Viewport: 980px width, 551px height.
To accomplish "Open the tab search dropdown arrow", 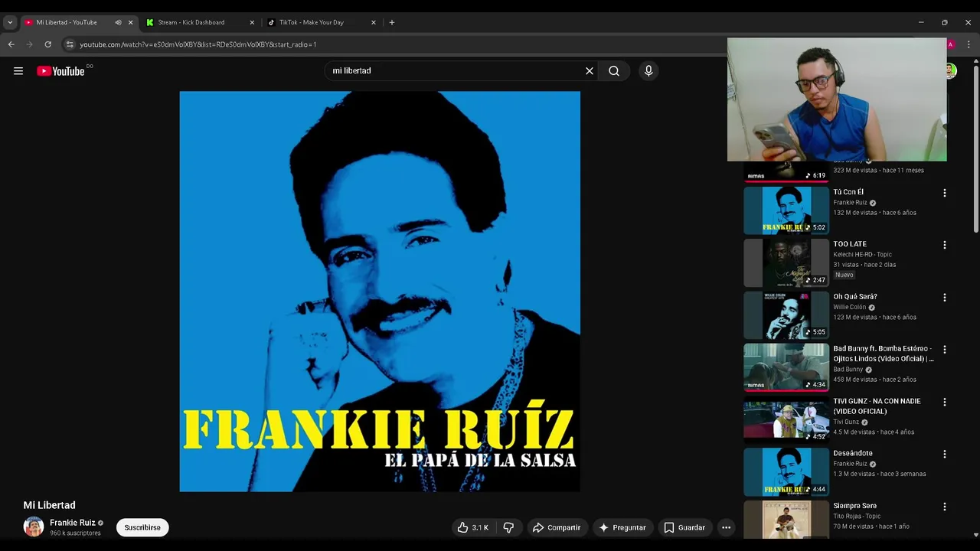I will 10,22.
